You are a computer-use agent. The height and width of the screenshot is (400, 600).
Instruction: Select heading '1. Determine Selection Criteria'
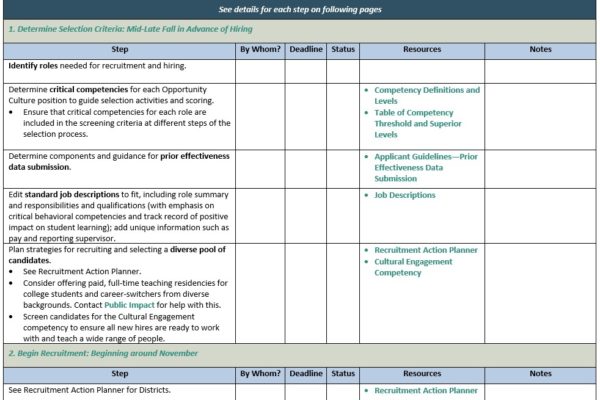[x=130, y=29]
